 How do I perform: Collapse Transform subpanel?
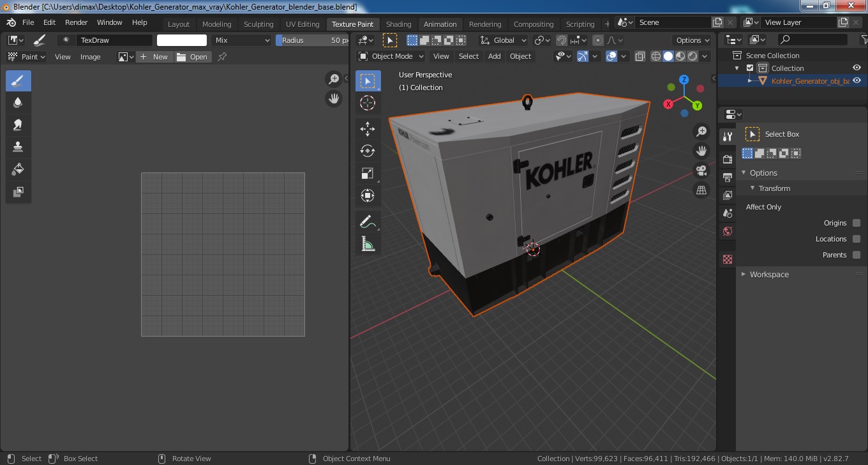752,188
